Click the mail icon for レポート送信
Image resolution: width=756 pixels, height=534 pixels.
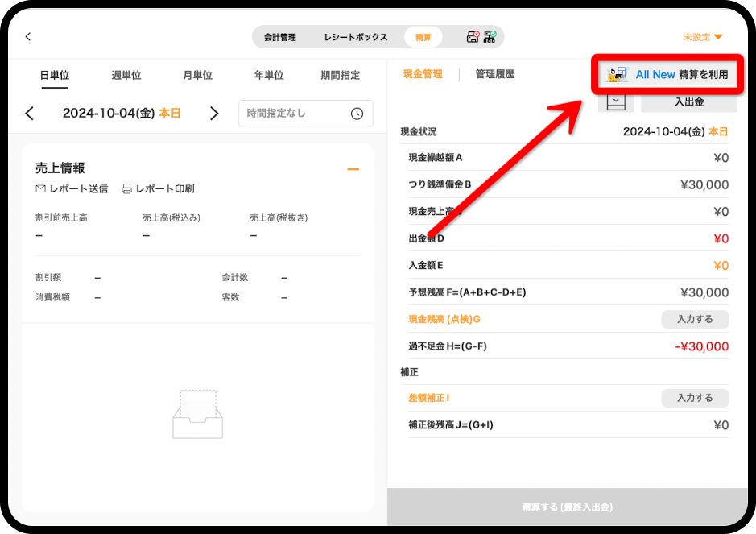[x=40, y=188]
